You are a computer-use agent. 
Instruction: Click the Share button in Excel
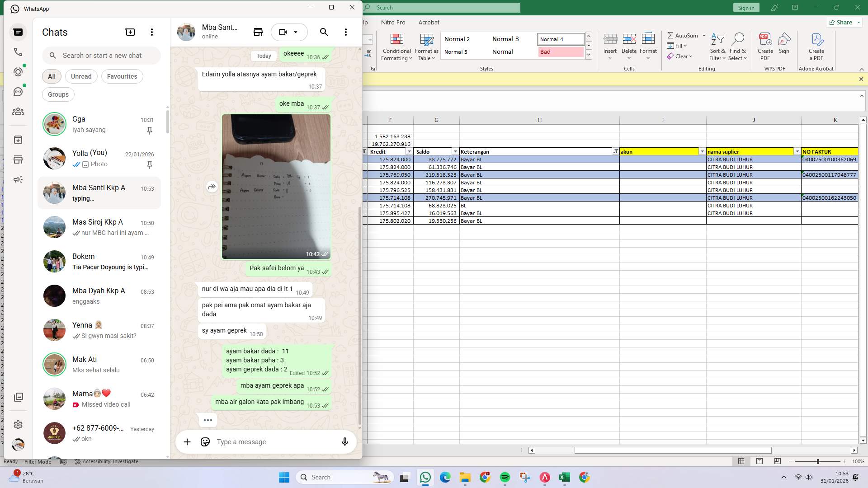pyautogui.click(x=843, y=22)
